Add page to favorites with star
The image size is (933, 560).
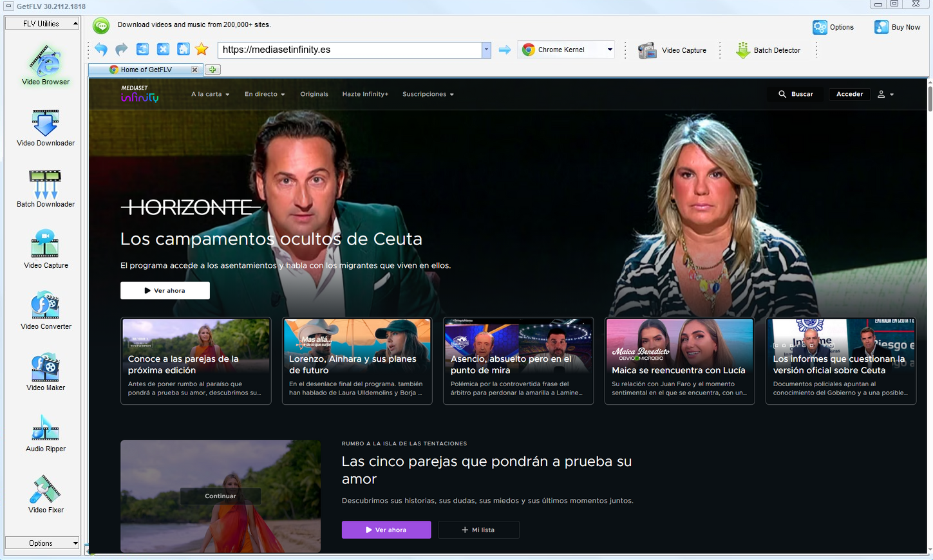202,50
